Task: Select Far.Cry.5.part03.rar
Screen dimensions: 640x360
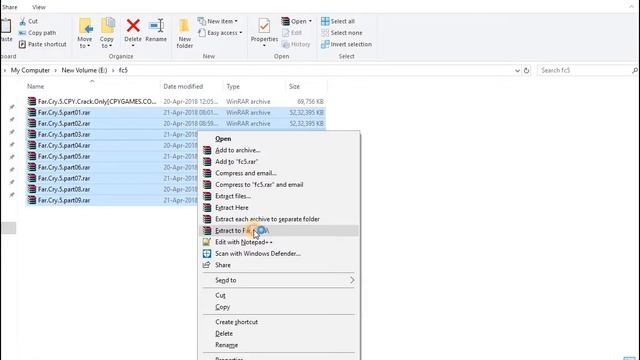Action: pyautogui.click(x=112, y=134)
